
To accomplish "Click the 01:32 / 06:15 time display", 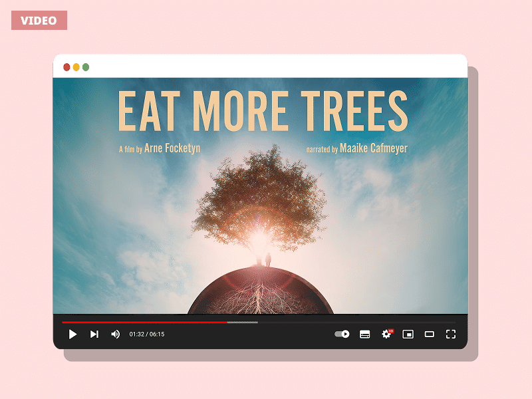I will (x=146, y=334).
